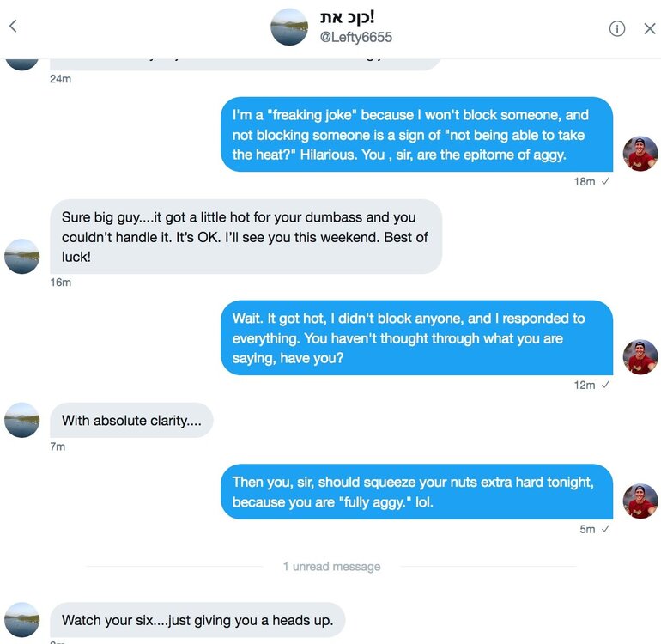This screenshot has width=661, height=644.
Task: Click the "1 unread message" divider
Action: point(331,567)
